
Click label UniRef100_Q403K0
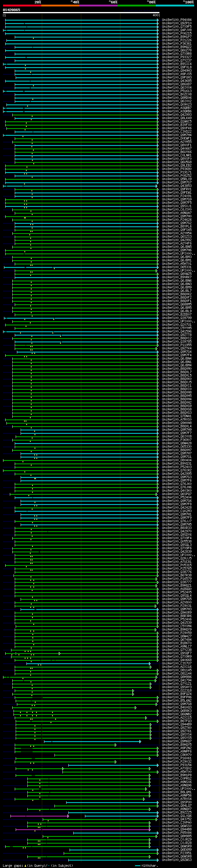(x=177, y=491)
